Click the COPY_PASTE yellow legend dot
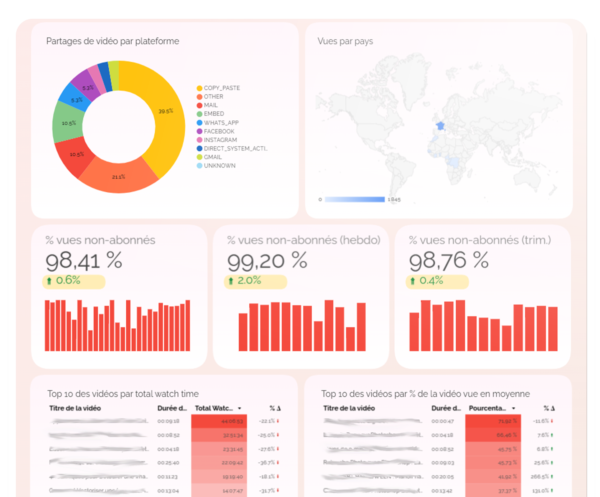Image resolution: width=600 pixels, height=497 pixels. point(199,88)
